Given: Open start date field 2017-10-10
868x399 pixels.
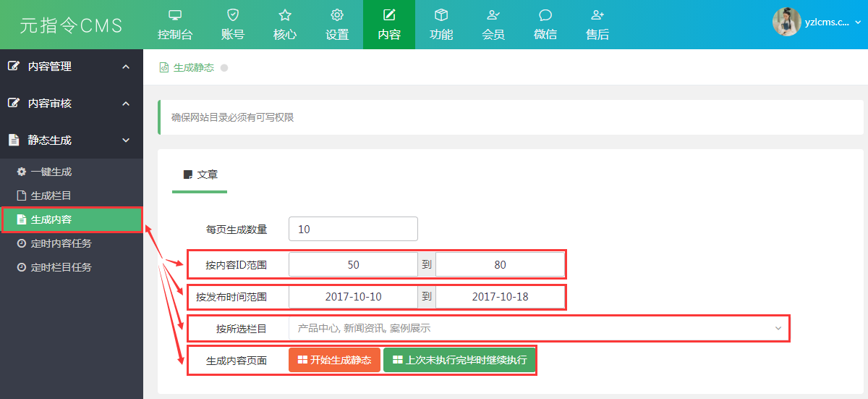Looking at the screenshot, I should click(x=353, y=296).
